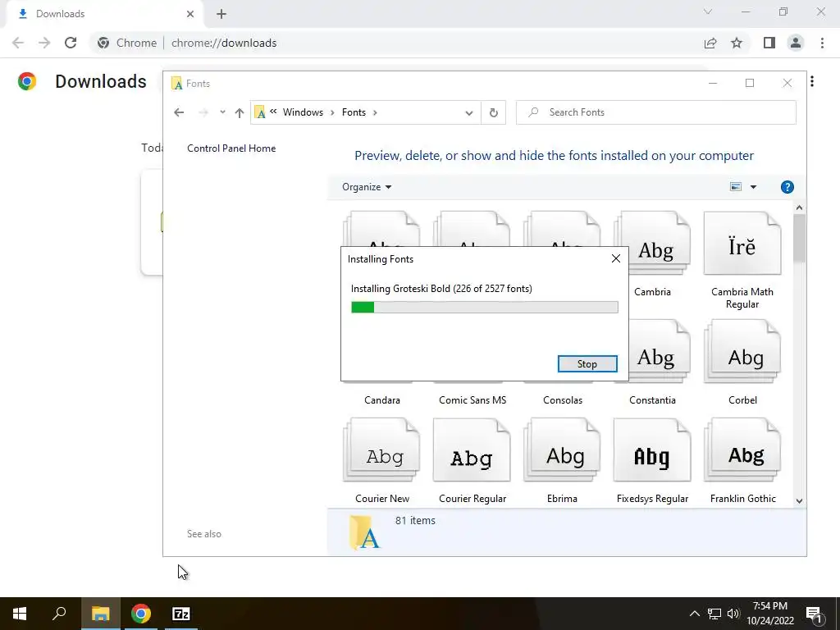This screenshot has width=840, height=630.
Task: Share this page icon in Chrome
Action: click(710, 43)
